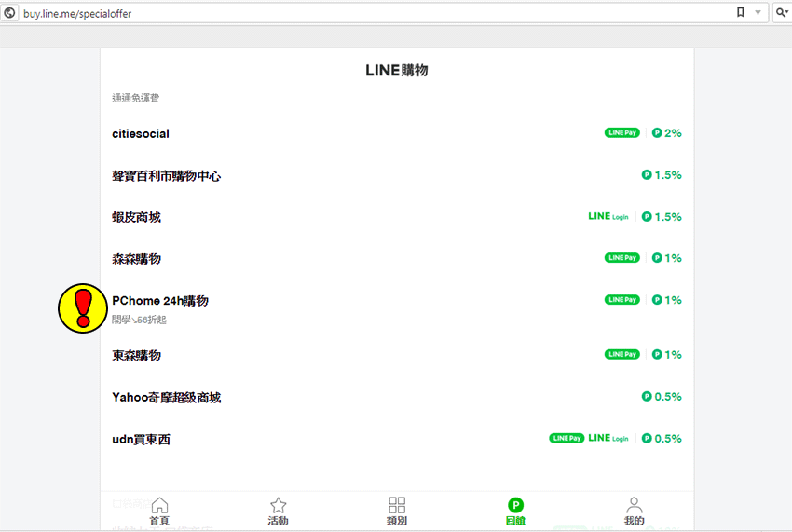Switch to 活動 star tab
This screenshot has height=532, width=792.
pyautogui.click(x=278, y=511)
